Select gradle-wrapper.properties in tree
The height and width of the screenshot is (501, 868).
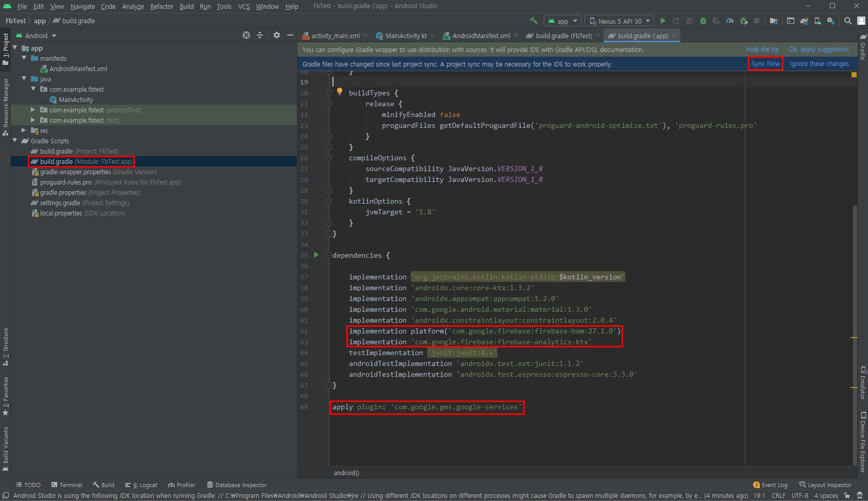(x=94, y=172)
